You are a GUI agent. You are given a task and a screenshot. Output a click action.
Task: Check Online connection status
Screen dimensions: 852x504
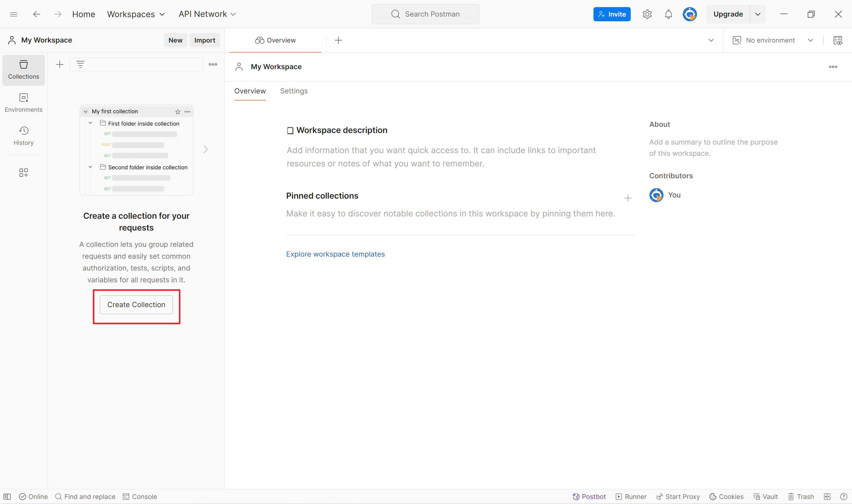33,497
